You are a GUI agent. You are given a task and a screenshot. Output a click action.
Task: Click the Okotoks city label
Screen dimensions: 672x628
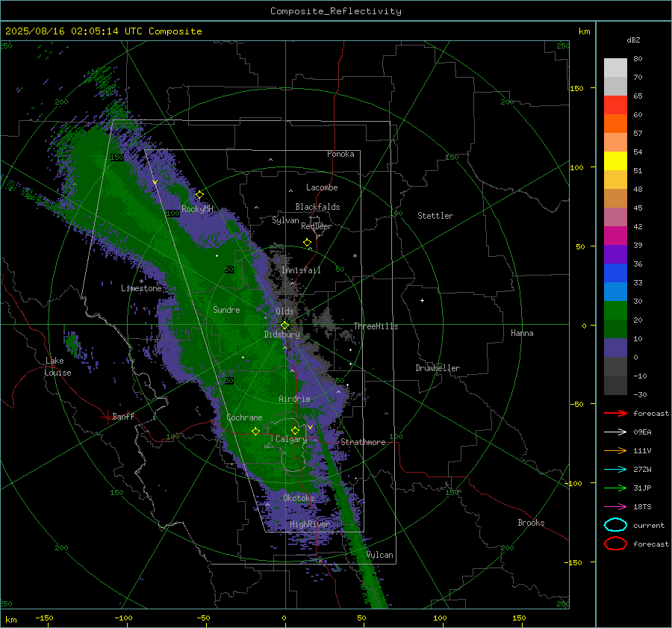(x=299, y=498)
